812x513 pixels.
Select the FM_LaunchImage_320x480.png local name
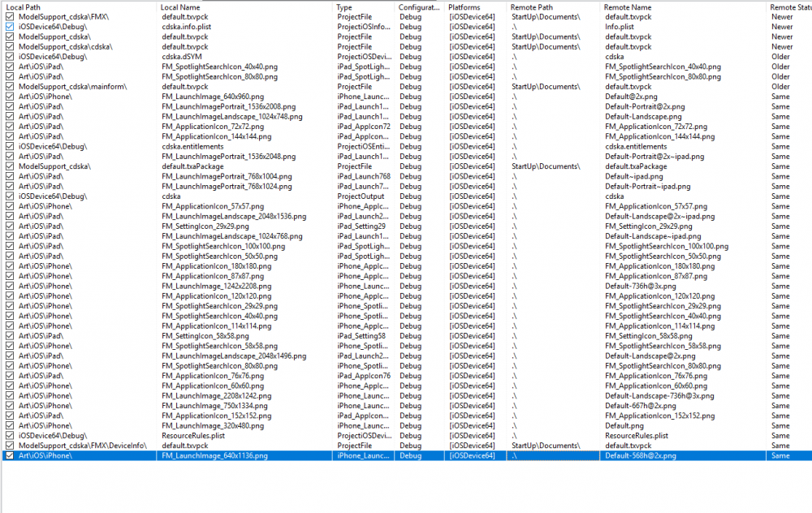click(x=212, y=426)
